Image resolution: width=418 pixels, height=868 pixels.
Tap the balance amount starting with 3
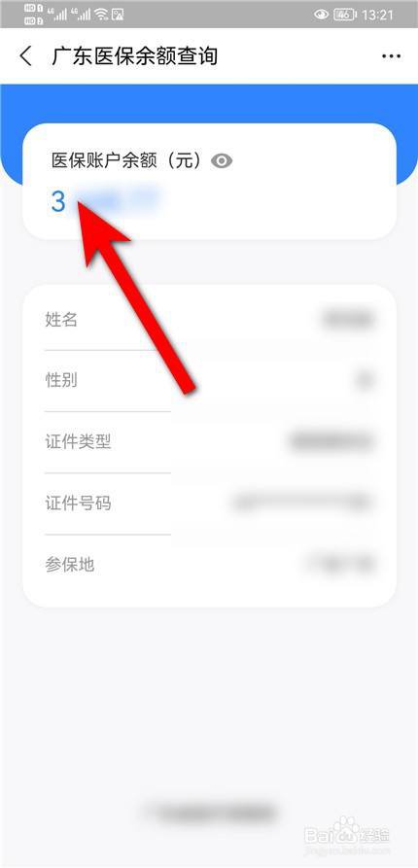click(x=105, y=201)
